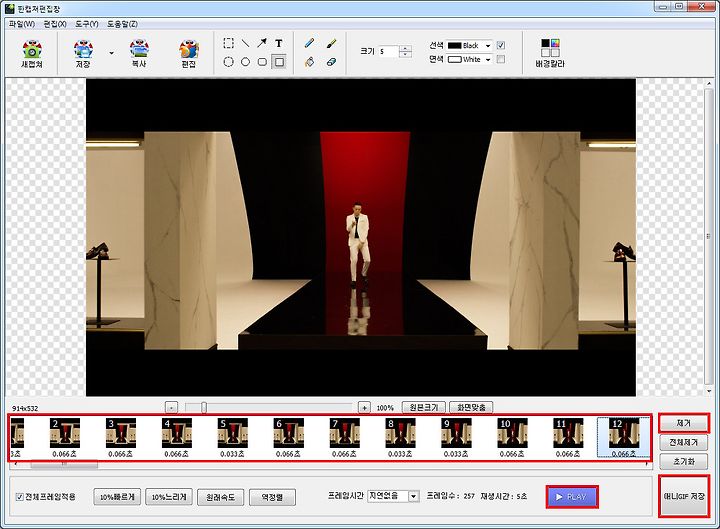Open the 편집(X) menu
The width and height of the screenshot is (720, 529).
55,24
